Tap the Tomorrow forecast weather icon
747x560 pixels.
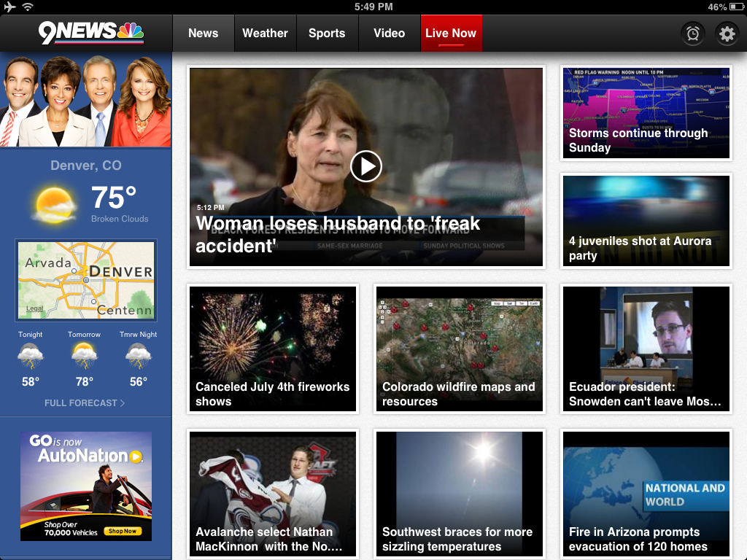[85, 356]
